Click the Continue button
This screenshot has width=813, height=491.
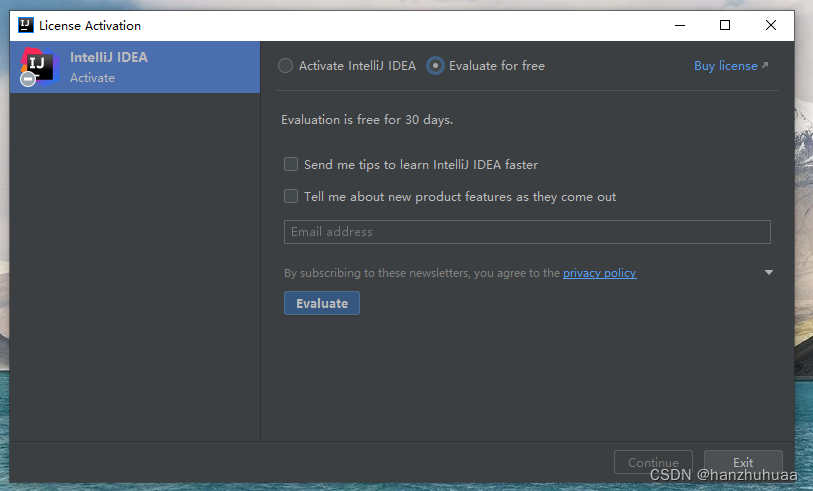pyautogui.click(x=653, y=462)
